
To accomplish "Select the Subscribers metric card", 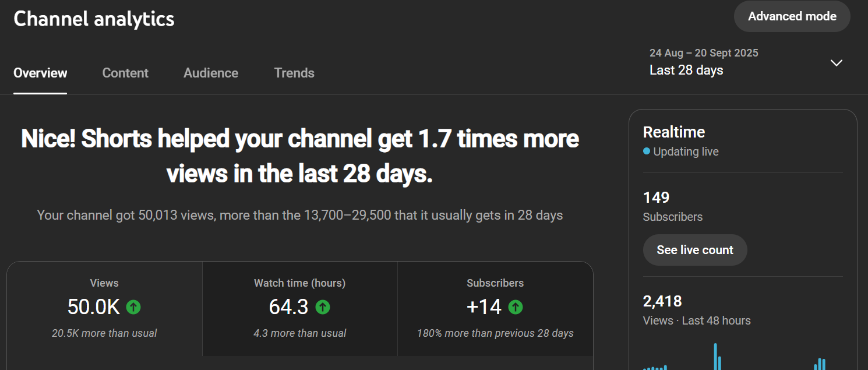I will pos(495,308).
